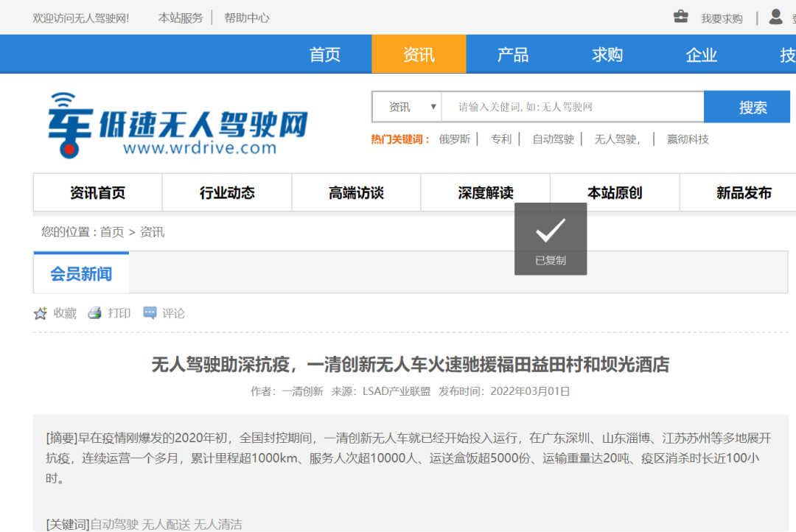Click the 低速无人驾驶网 site logo
The image size is (796, 532).
(x=178, y=125)
